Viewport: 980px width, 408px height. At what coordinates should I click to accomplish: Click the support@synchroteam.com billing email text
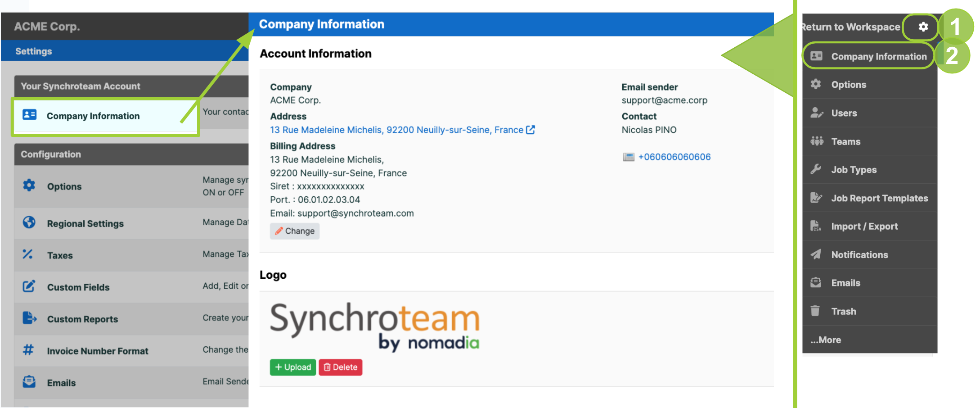(x=355, y=213)
